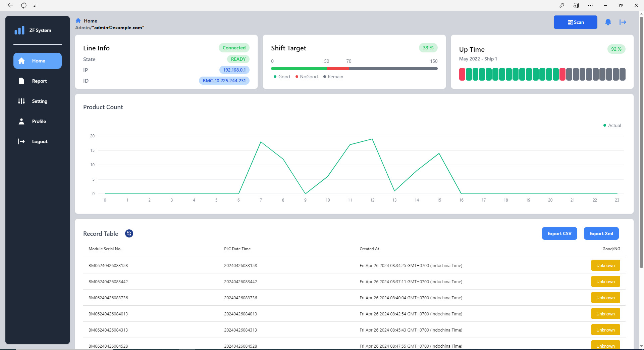The height and width of the screenshot is (350, 644).
Task: Click the logout arrow icon in header
Action: [x=623, y=22]
